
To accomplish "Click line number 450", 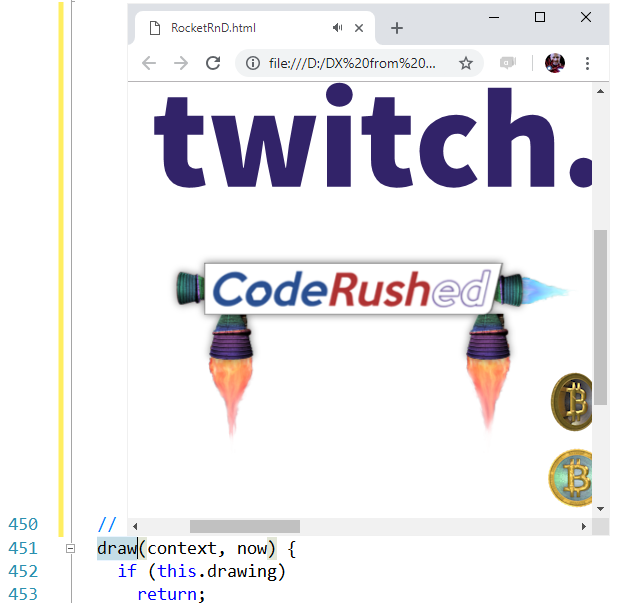I will coord(23,524).
